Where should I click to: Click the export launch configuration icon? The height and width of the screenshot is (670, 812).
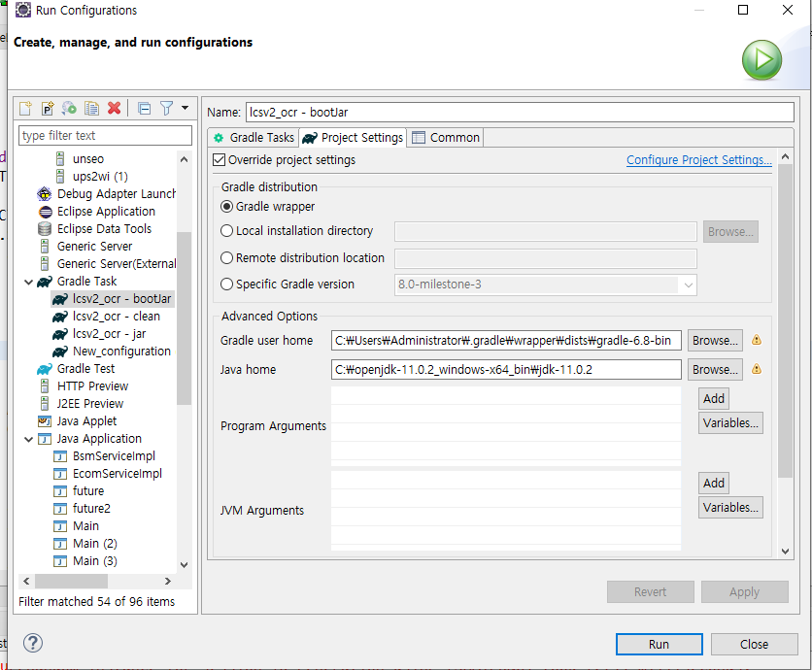tap(69, 108)
